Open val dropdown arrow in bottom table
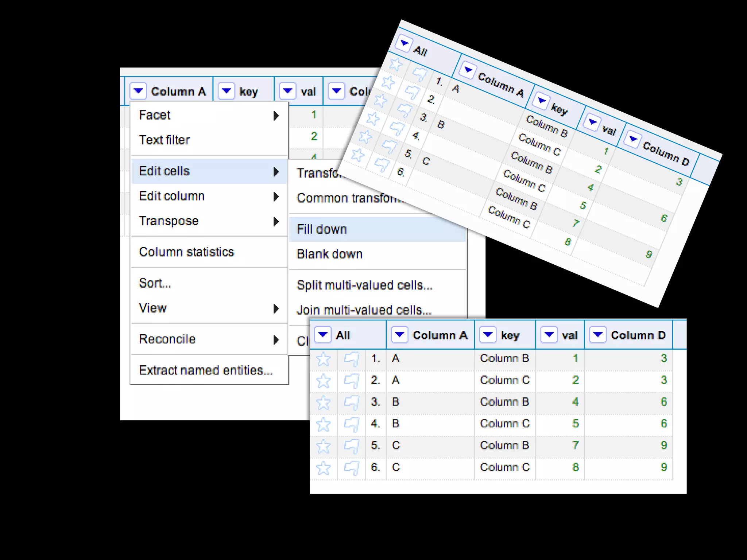The width and height of the screenshot is (747, 560). click(x=549, y=334)
